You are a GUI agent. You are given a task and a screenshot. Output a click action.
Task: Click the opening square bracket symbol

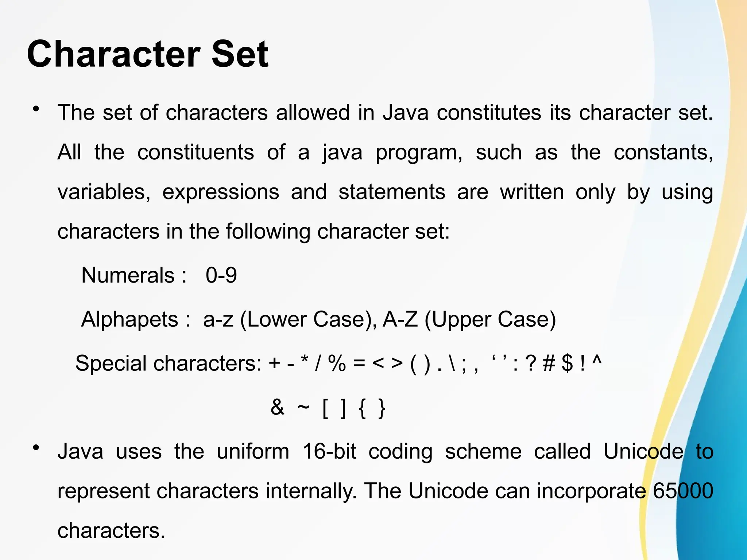click(325, 408)
